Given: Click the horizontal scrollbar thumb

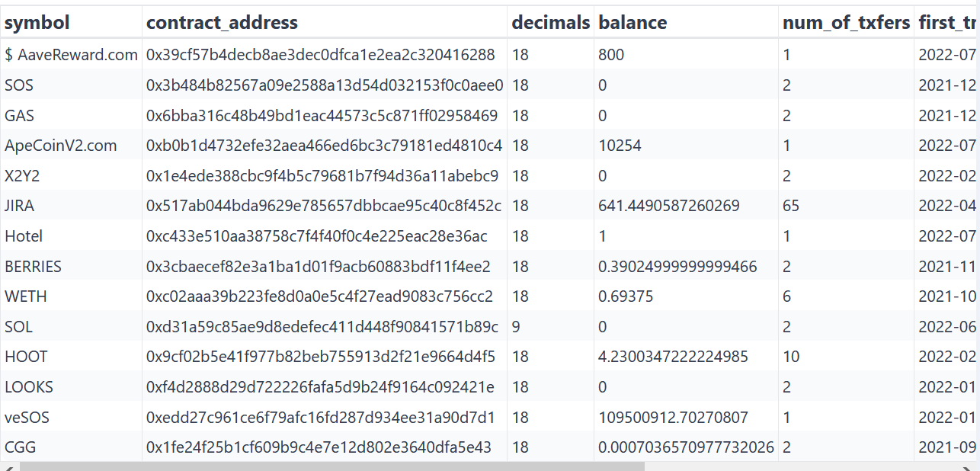Looking at the screenshot, I should pyautogui.click(x=332, y=466).
